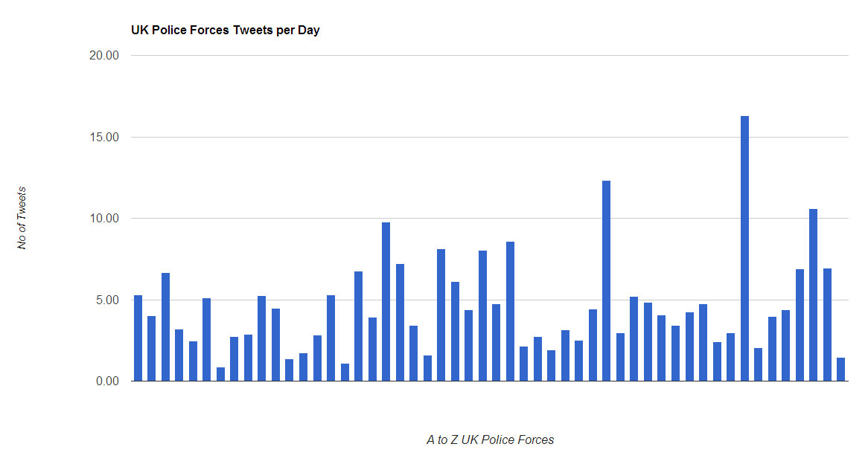Click the second-to-last bar on the right

[827, 325]
